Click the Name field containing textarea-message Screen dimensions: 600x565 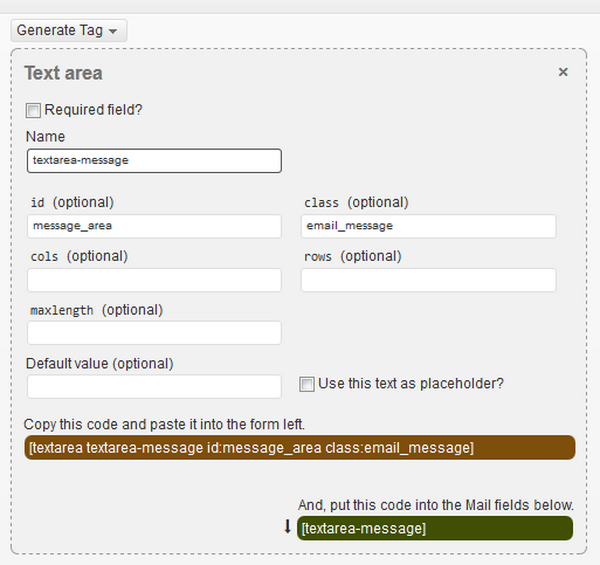(154, 160)
